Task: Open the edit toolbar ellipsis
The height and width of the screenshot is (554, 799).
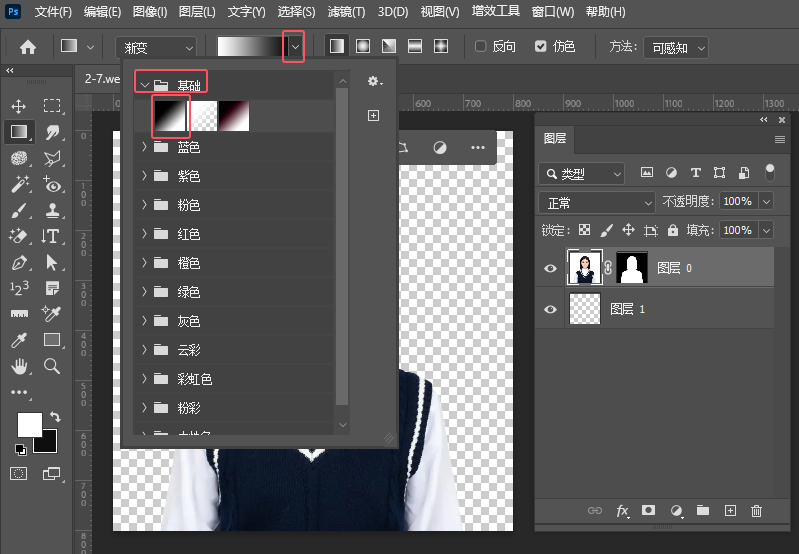Action: [x=19, y=392]
